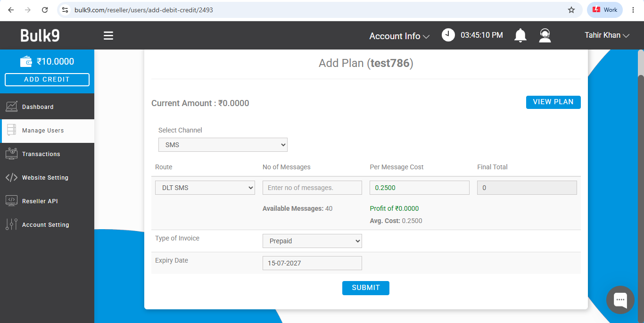The image size is (644, 323).
Task: Click the Per Message Cost field
Action: coord(420,188)
